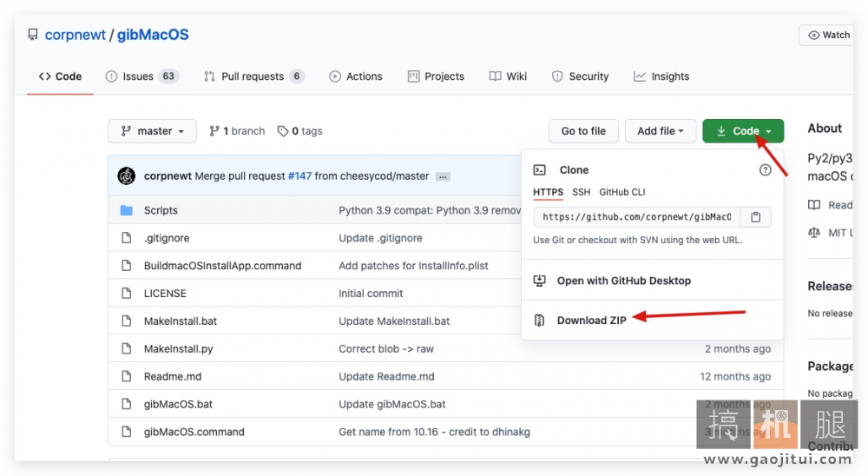View the 0 tags link
Screen dimensions: 868x476
pos(300,131)
